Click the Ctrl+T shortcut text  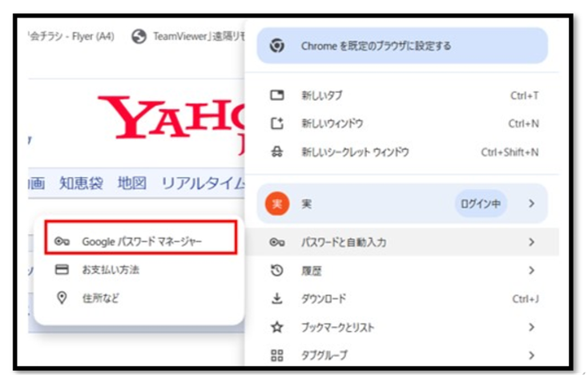[525, 95]
